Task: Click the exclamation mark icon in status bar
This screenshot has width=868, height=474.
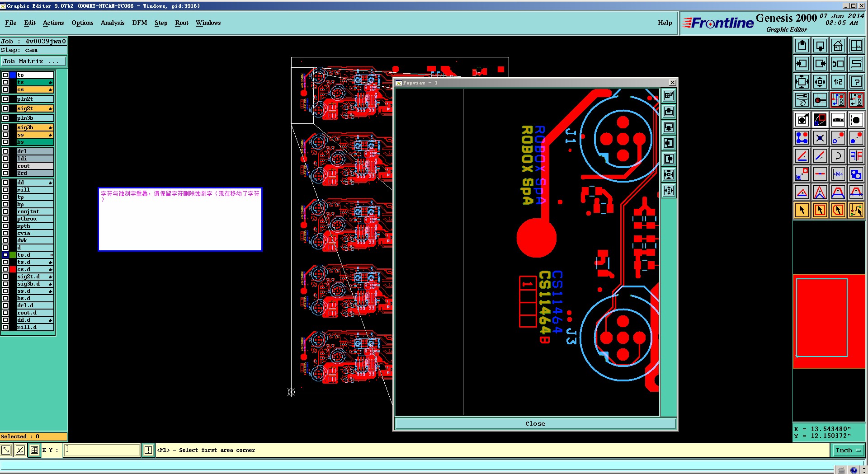Action: 148,450
